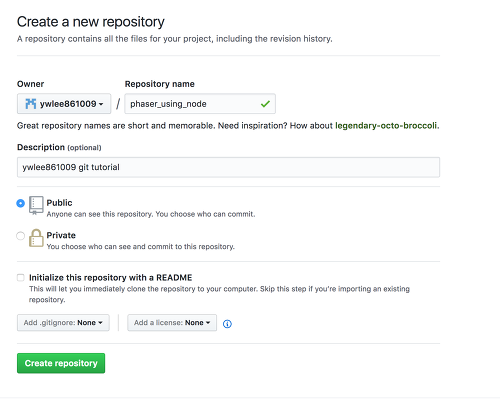Focus the Repository name input field

click(x=200, y=104)
